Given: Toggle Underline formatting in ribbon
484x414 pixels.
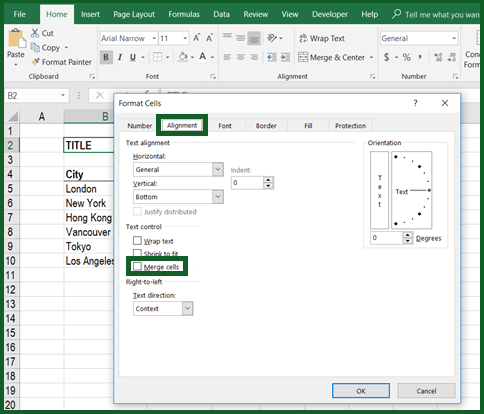Looking at the screenshot, I should click(x=133, y=57).
